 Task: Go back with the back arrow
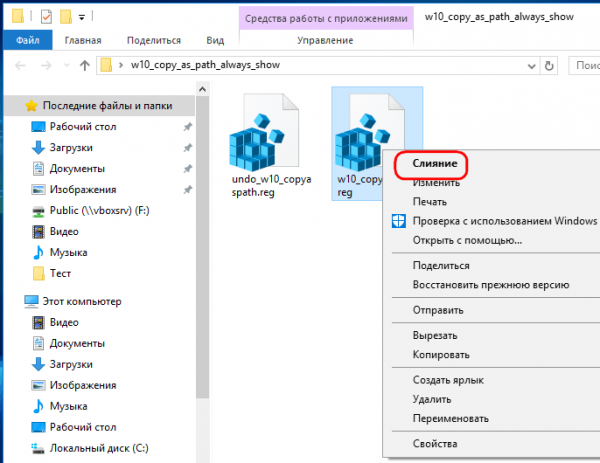pos(20,66)
